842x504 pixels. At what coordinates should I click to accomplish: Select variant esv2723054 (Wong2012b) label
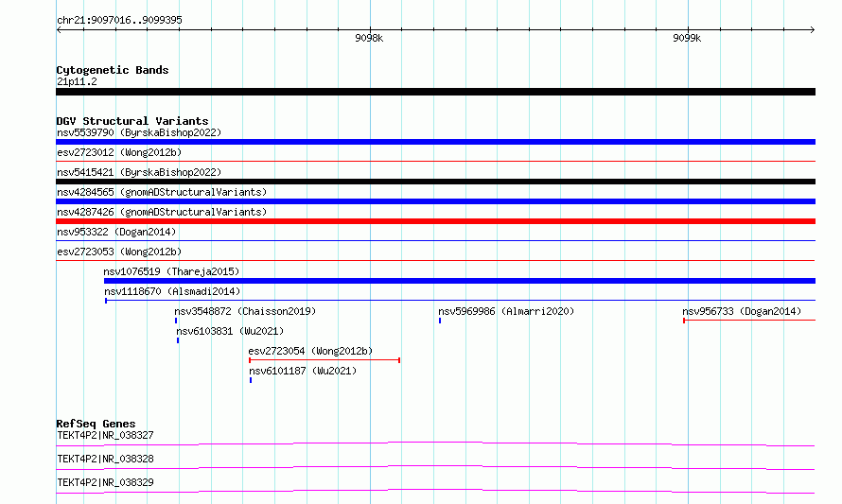click(310, 351)
